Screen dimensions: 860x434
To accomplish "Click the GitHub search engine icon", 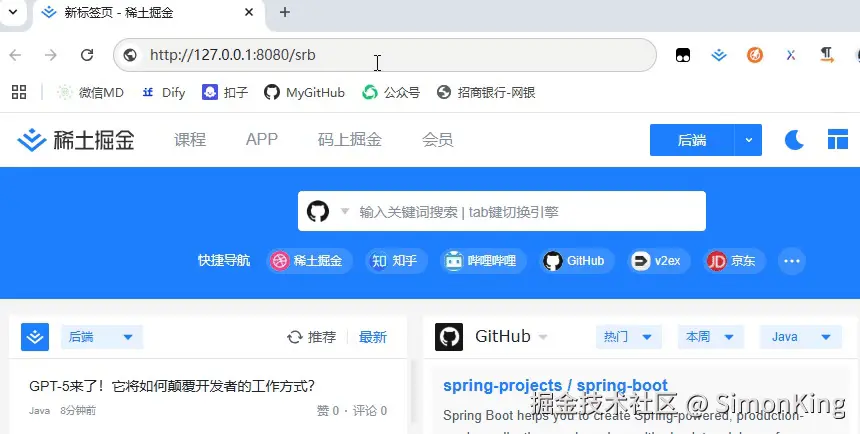I will click(318, 211).
